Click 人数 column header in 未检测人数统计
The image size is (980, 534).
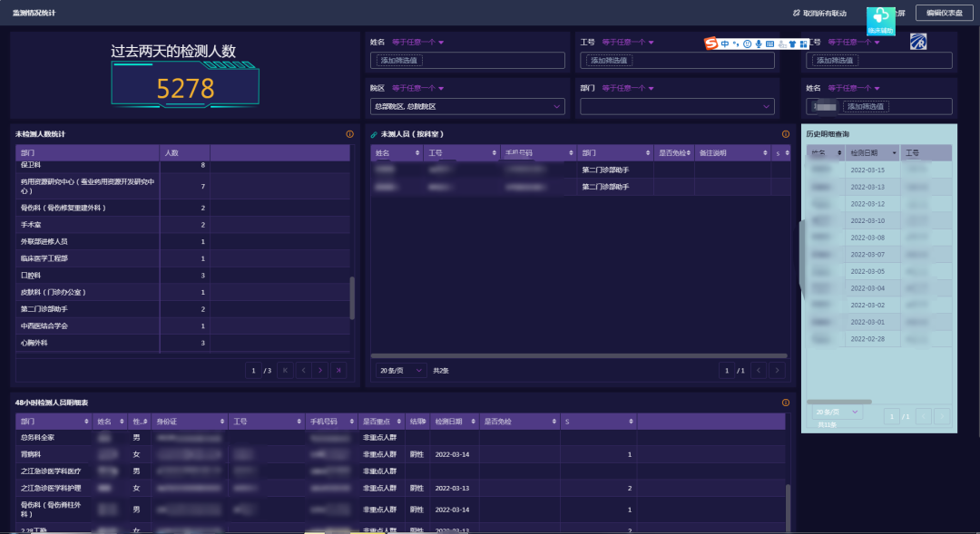(185, 153)
